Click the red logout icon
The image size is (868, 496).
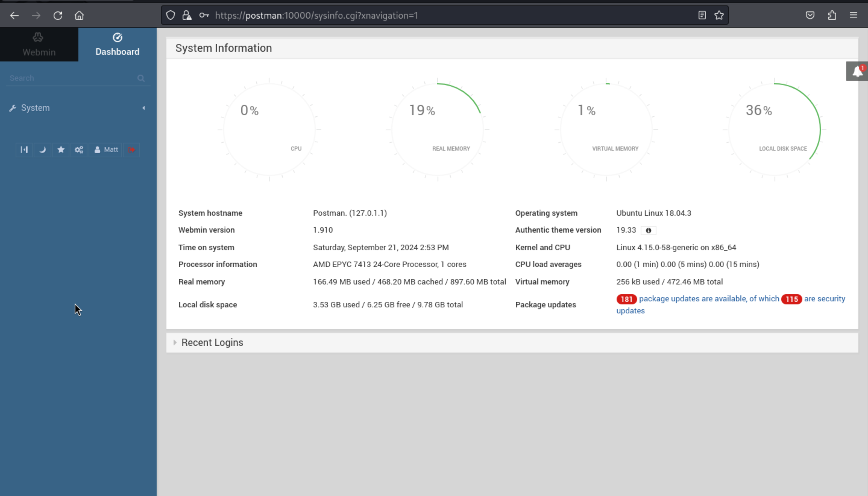tap(131, 150)
